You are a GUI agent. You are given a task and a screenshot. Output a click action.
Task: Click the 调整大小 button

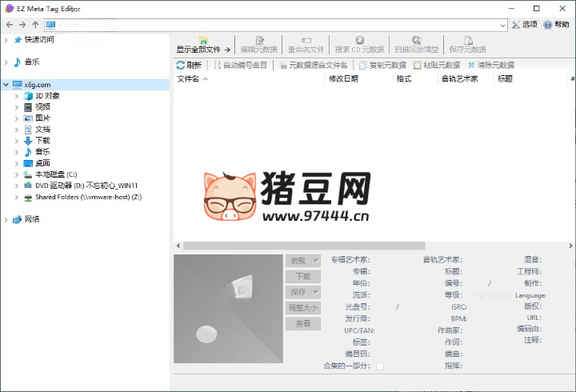point(303,308)
